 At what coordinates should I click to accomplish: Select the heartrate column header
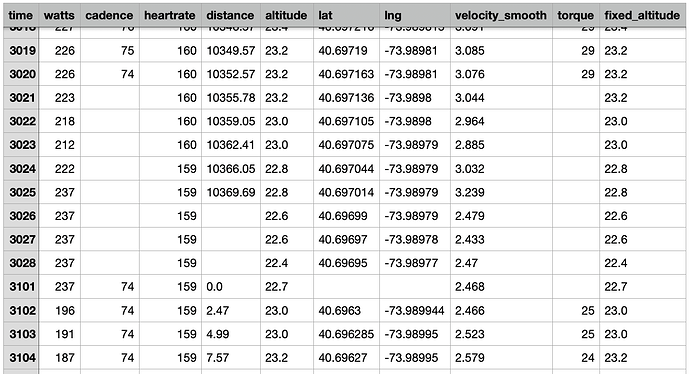click(170, 15)
